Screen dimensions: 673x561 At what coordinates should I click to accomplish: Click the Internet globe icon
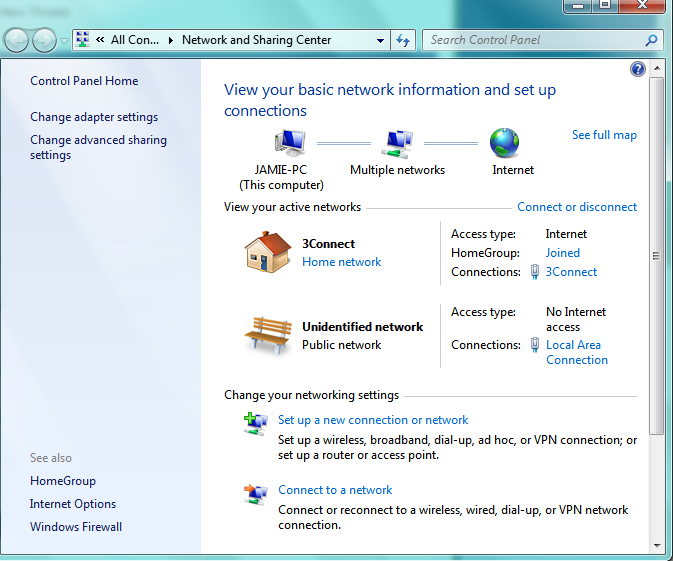tap(504, 143)
